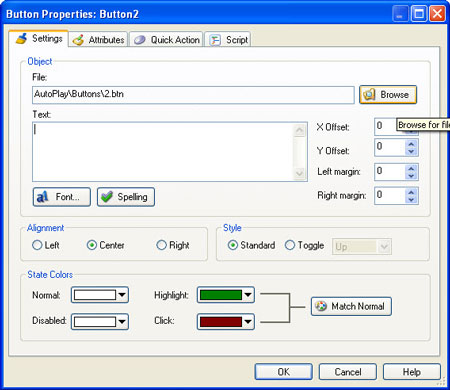Open the Font dialog button
This screenshot has width=450, height=390.
coord(62,197)
